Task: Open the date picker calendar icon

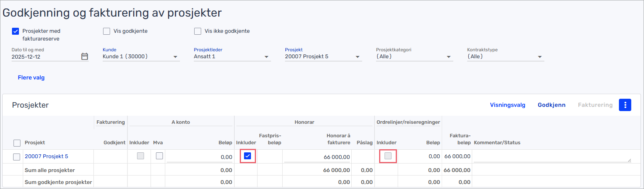Action: [x=85, y=57]
